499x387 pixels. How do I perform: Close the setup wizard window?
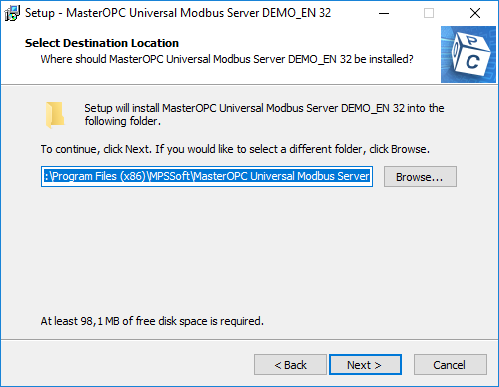coord(475,13)
